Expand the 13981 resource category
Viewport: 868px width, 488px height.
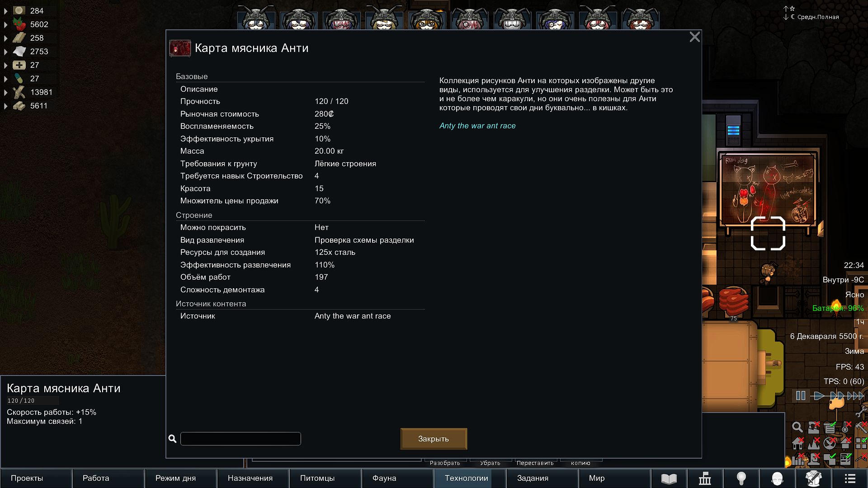tap(6, 92)
